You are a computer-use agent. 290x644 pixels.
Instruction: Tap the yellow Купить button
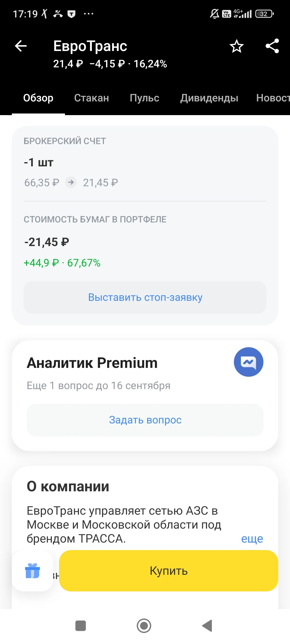pyautogui.click(x=169, y=571)
